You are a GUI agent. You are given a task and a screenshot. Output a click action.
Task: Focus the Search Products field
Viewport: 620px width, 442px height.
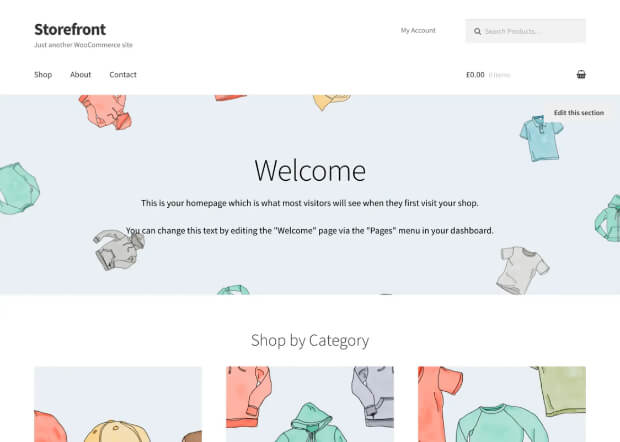(525, 31)
